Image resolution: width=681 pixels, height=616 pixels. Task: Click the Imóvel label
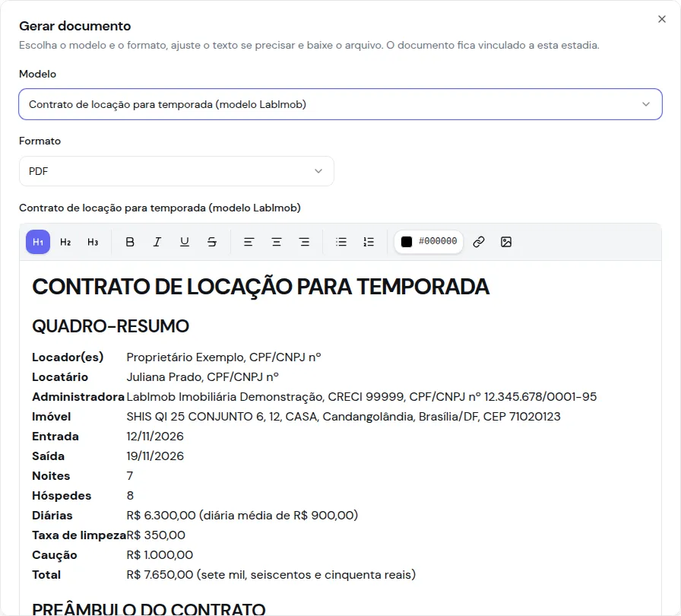pos(51,417)
